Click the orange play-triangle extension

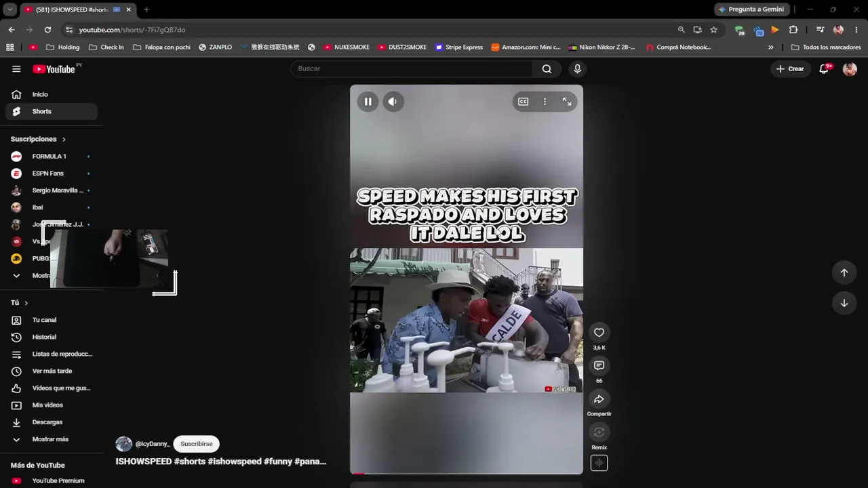pyautogui.click(x=775, y=30)
